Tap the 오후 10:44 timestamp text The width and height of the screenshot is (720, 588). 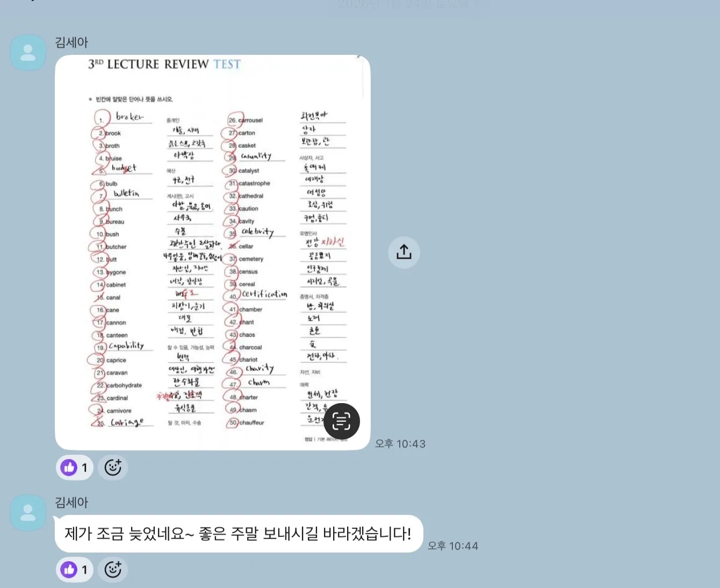(x=452, y=546)
